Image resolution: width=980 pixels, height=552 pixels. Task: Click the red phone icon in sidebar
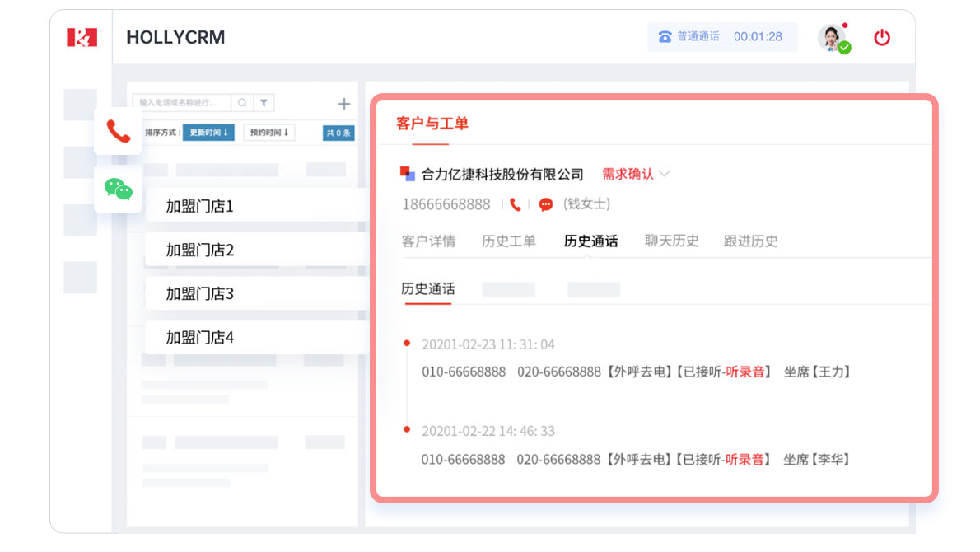118,131
